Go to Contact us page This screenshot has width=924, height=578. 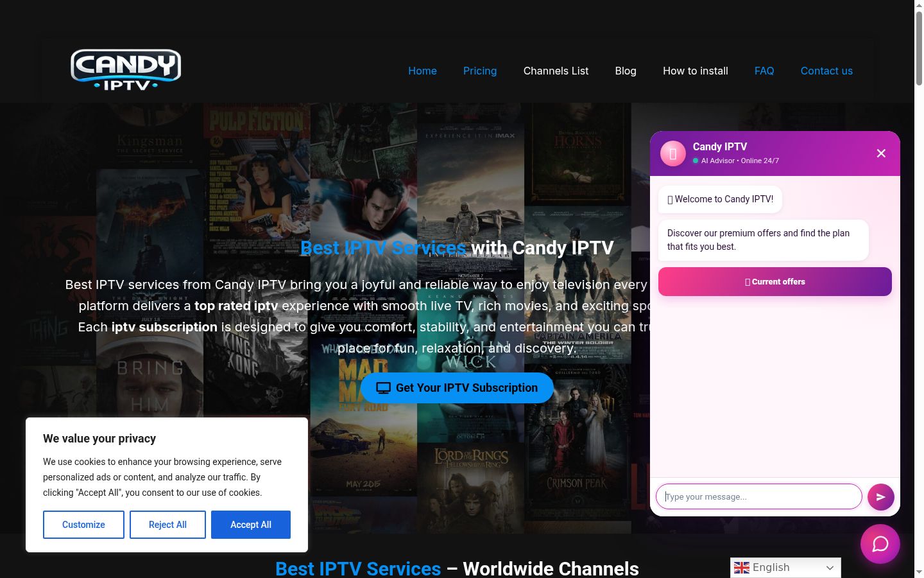826,71
